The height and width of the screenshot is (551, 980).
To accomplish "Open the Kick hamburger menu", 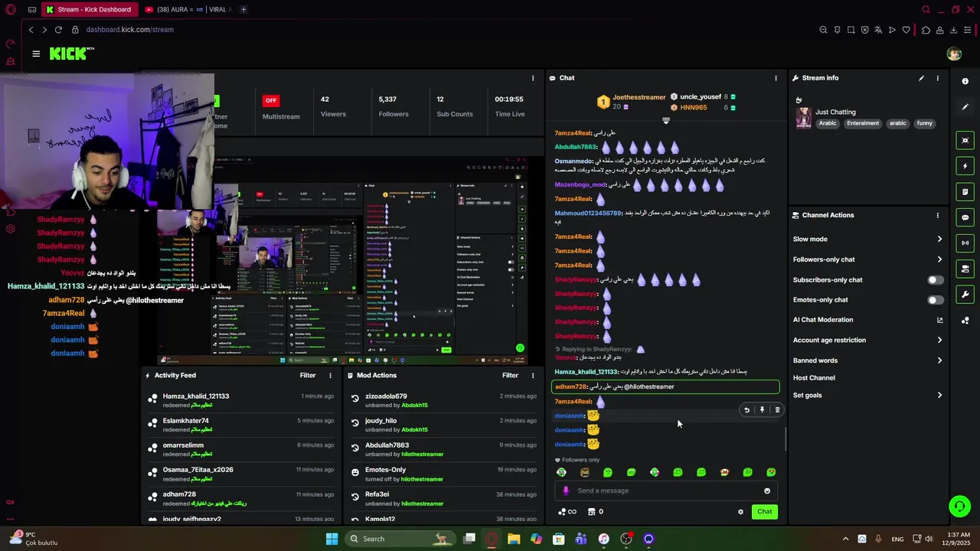I will coord(36,54).
